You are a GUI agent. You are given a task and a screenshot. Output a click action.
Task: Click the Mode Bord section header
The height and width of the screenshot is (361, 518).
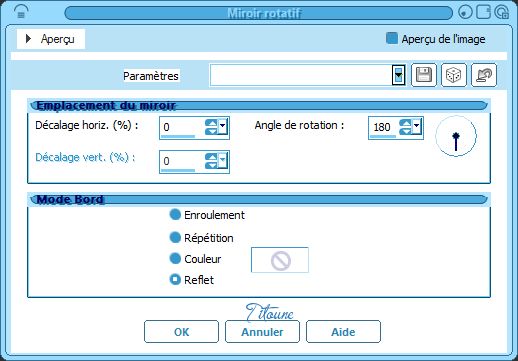[x=259, y=200]
